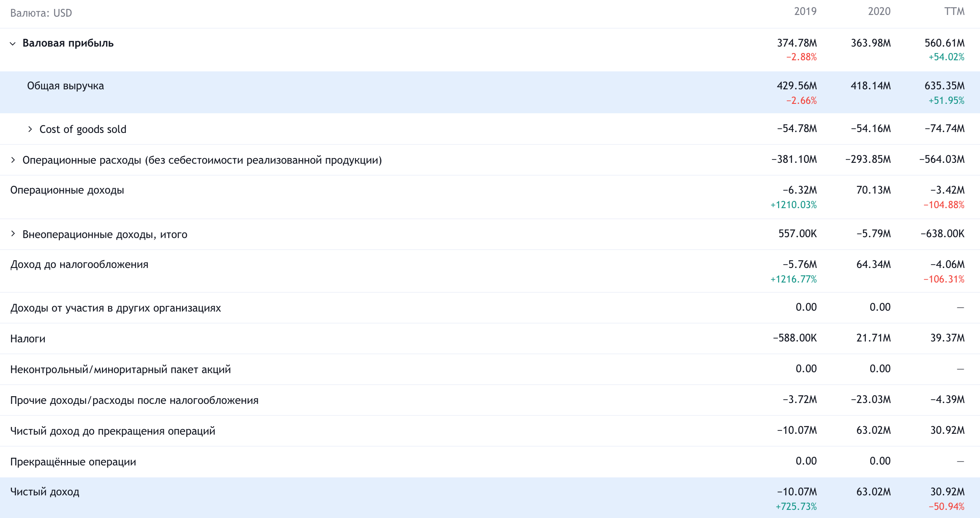Select the Налоги row label
The height and width of the screenshot is (518, 980).
(x=28, y=339)
